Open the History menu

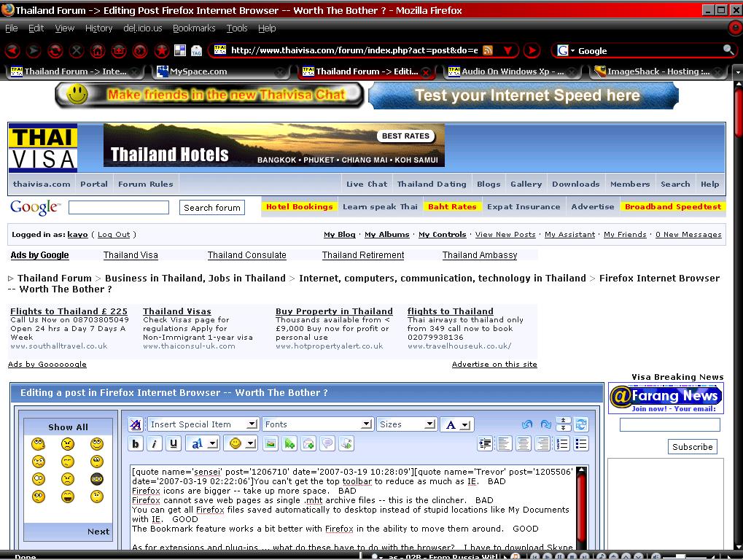click(x=98, y=28)
